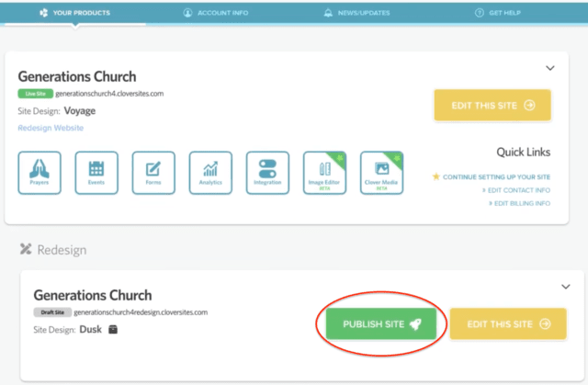Open the Redesign Website link
The image size is (588, 385).
[51, 128]
